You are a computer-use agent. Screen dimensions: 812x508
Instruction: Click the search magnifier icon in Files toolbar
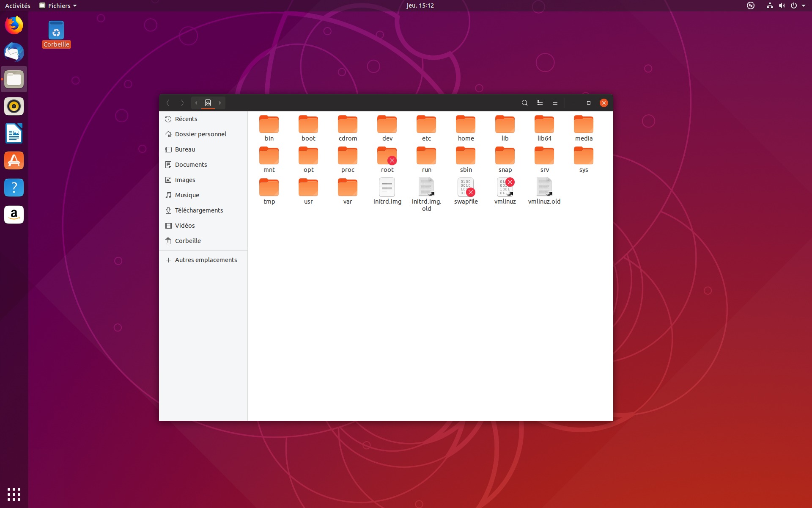pyautogui.click(x=524, y=103)
